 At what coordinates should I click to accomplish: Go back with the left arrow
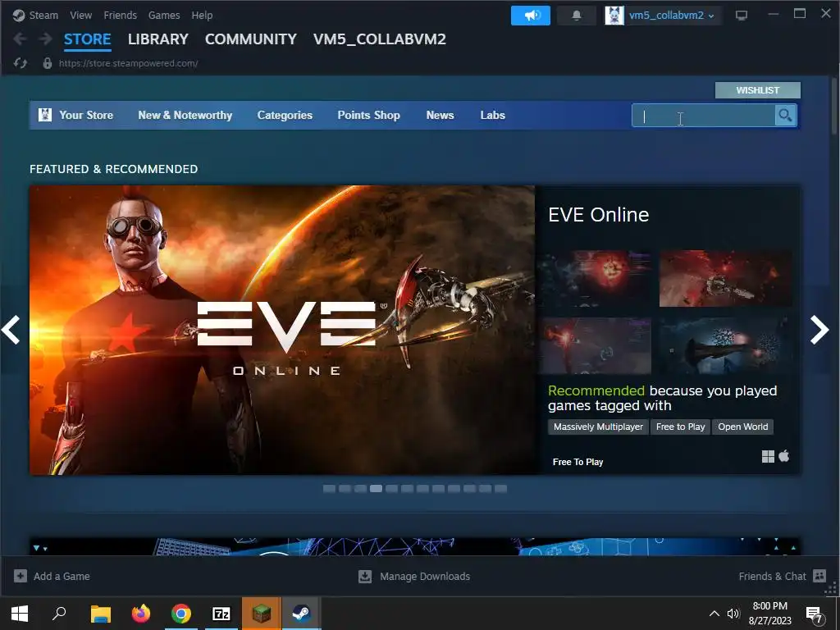point(20,39)
